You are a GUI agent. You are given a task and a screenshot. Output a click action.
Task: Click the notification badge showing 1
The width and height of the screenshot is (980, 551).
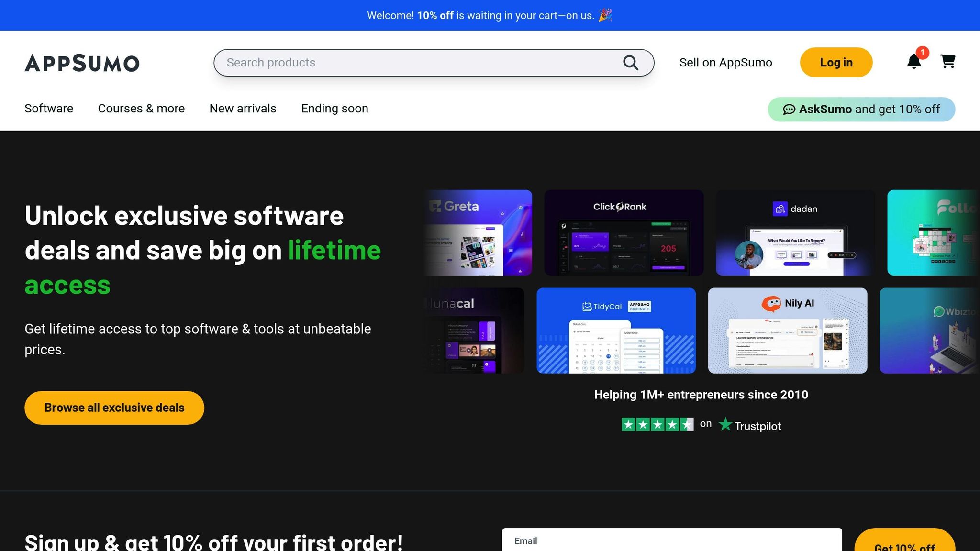tap(922, 53)
